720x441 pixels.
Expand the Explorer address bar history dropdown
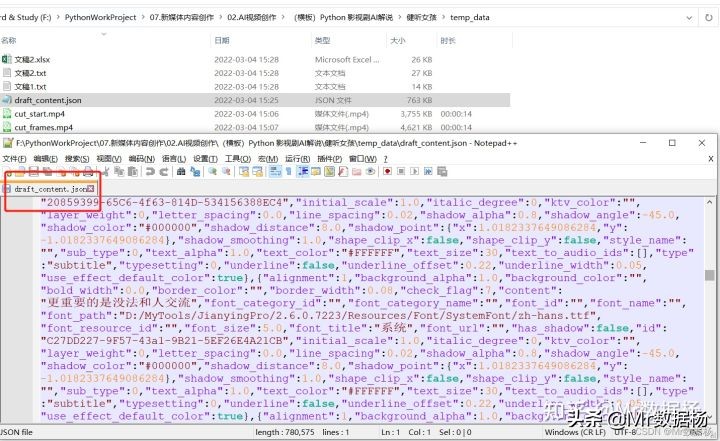click(x=689, y=17)
